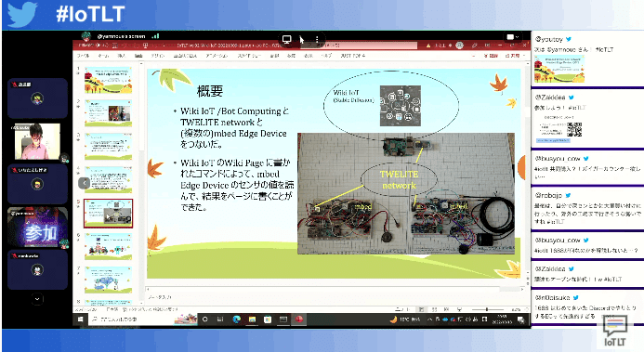Click the screen share monitor icon

(286, 39)
